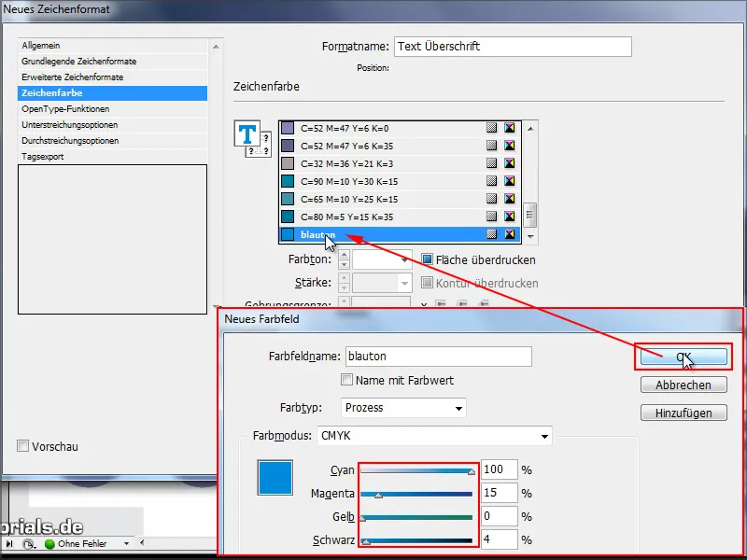This screenshot has width=747, height=560.
Task: Select swatch C=90 M=10 Y=30 K=15
Action: point(400,181)
